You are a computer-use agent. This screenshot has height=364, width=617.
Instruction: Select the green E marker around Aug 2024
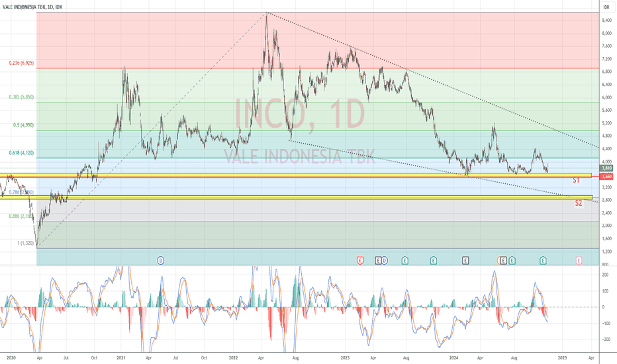click(512, 260)
